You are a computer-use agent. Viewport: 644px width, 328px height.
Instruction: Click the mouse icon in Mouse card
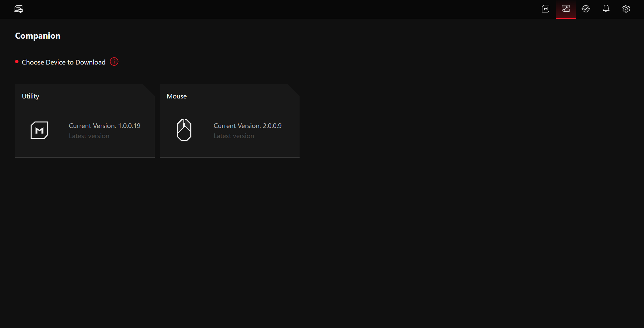click(x=184, y=130)
